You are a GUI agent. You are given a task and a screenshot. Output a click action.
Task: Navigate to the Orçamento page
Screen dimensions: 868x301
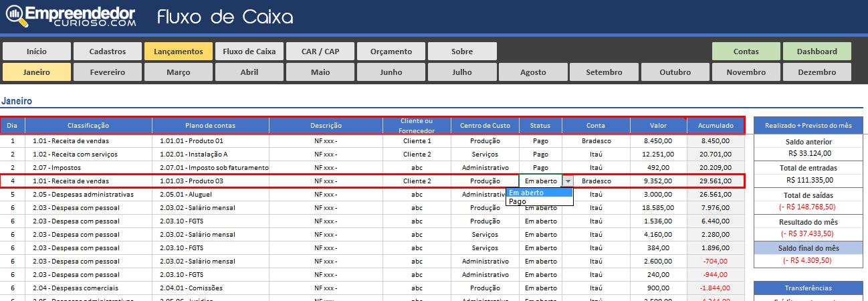point(391,52)
